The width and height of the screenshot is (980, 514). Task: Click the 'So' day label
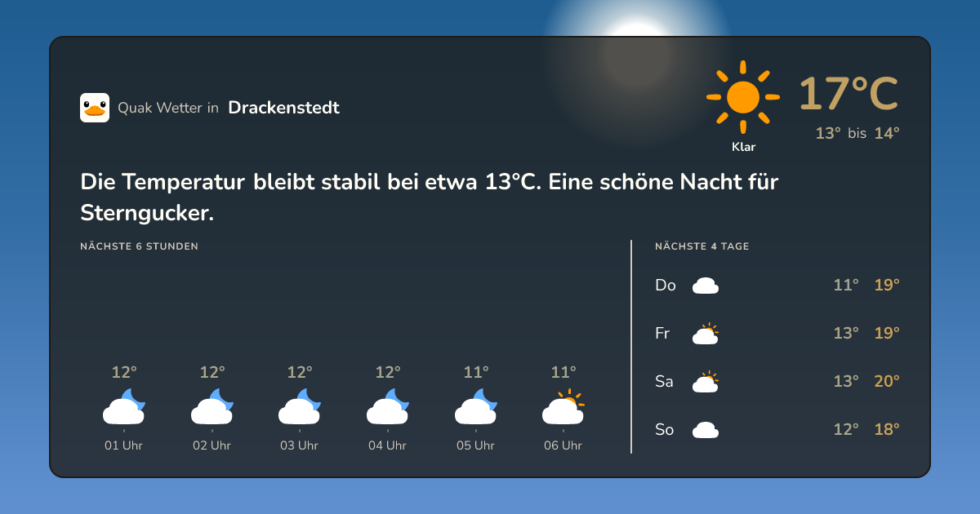665,429
